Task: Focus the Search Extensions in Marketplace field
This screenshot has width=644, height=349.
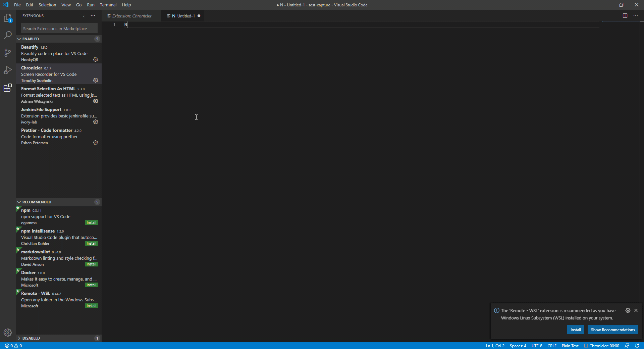Action: tap(59, 29)
